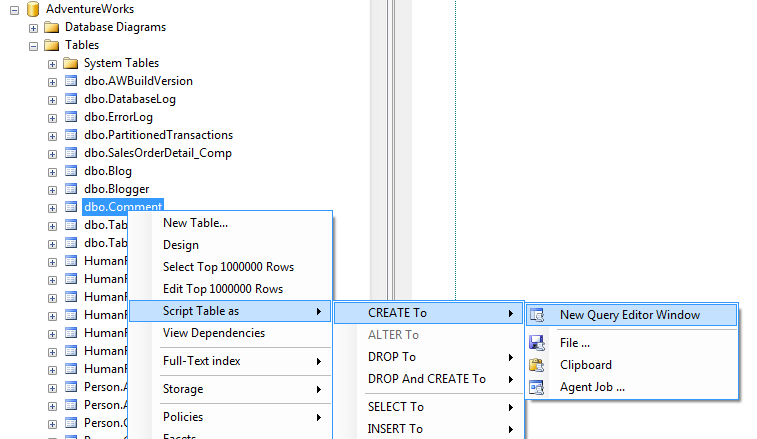
Task: Click the AdventureWorks database cylinder icon
Action: click(x=33, y=9)
